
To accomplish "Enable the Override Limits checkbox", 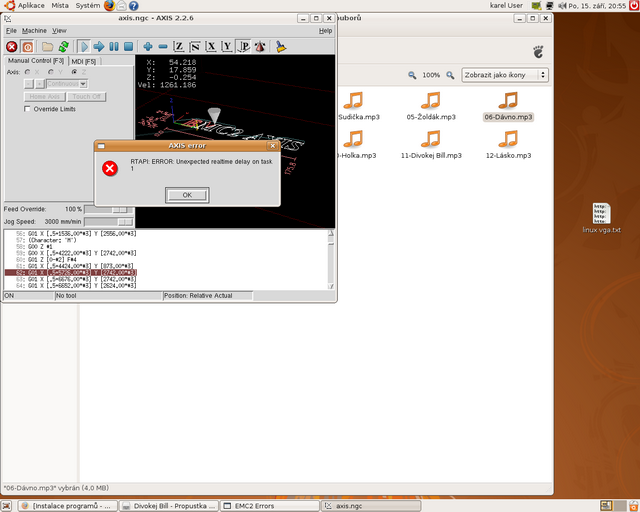I will 27,109.
